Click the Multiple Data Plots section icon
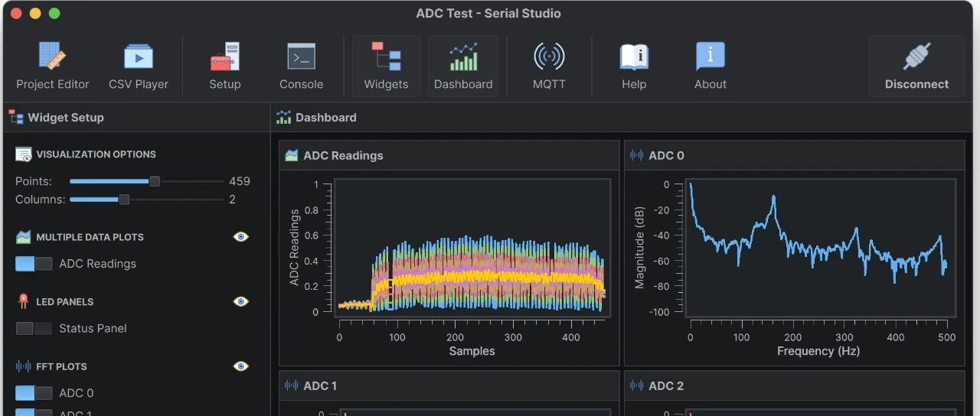The image size is (980, 416). click(x=24, y=237)
